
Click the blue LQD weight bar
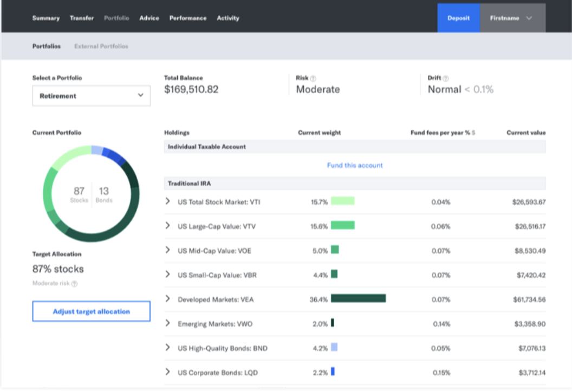click(333, 371)
